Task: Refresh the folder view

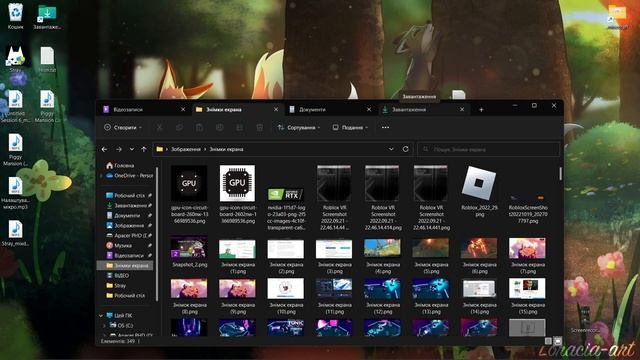Action: click(405, 149)
